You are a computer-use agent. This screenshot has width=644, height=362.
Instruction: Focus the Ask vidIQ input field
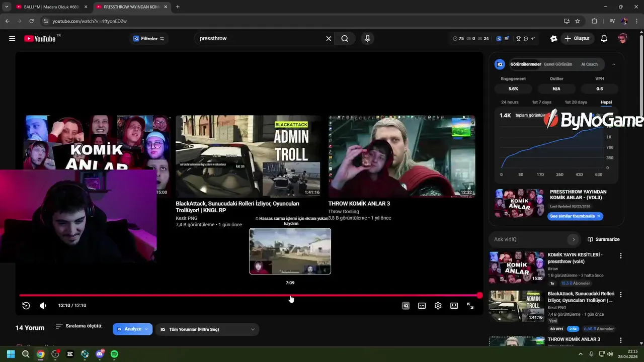528,239
